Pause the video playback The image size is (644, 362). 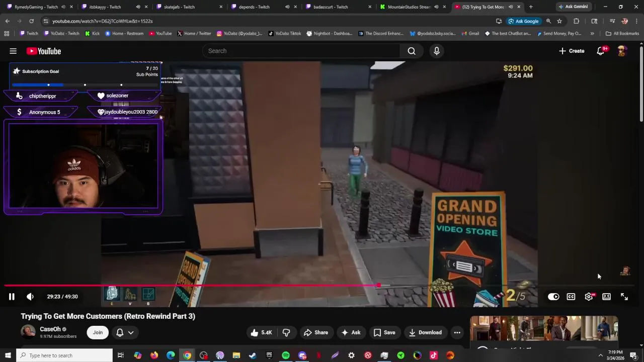(x=12, y=297)
